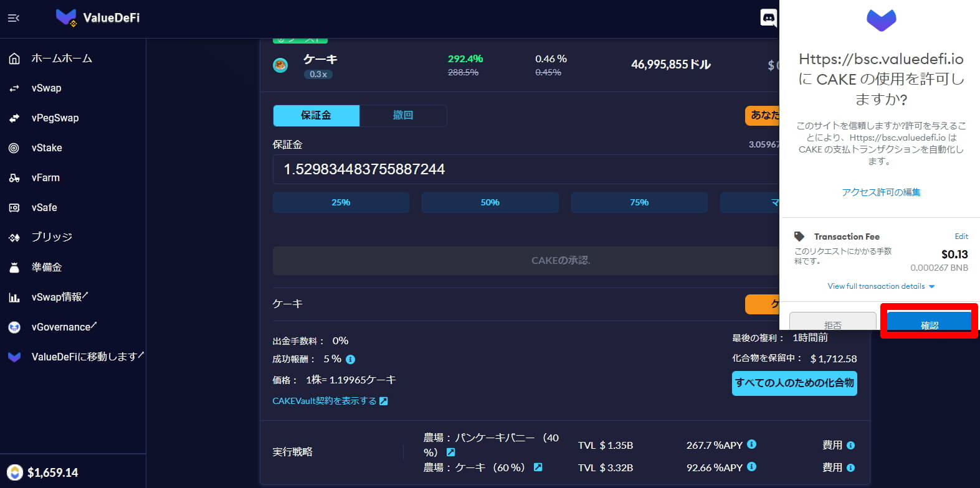Viewport: 980px width, 488px height.
Task: Click the CAKE token icon in the vault row
Action: click(x=280, y=65)
